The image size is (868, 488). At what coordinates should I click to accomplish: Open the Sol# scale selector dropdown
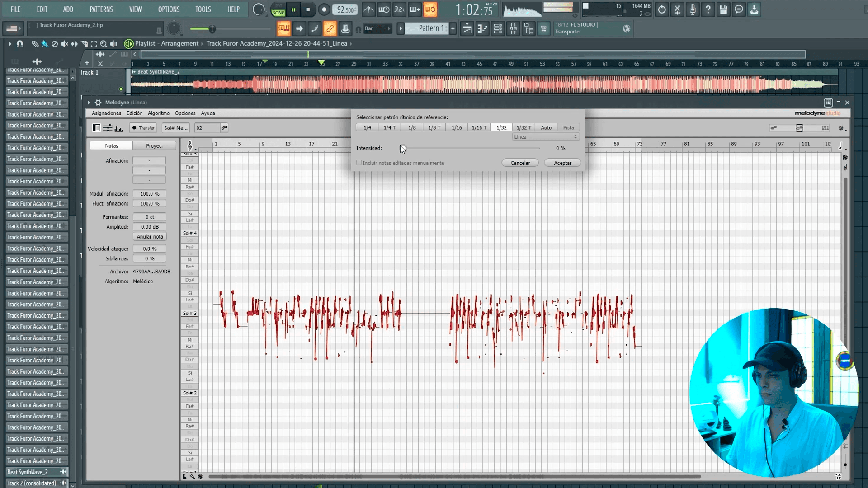tap(175, 128)
